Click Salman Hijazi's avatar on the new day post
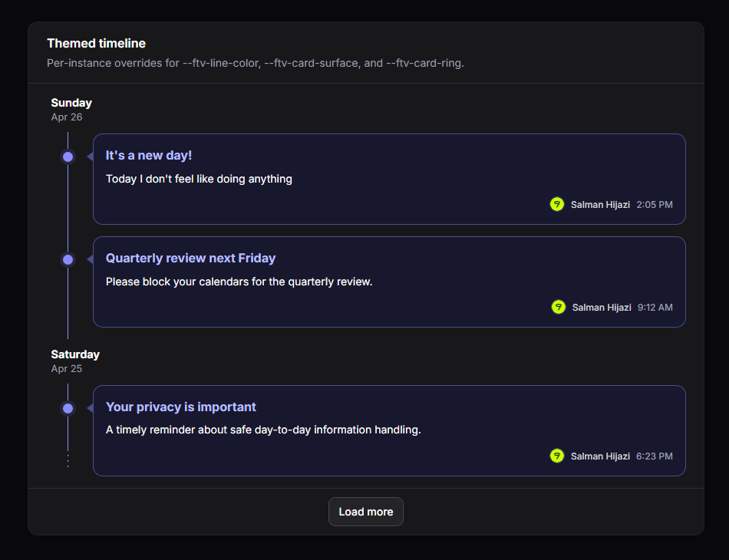 557,204
